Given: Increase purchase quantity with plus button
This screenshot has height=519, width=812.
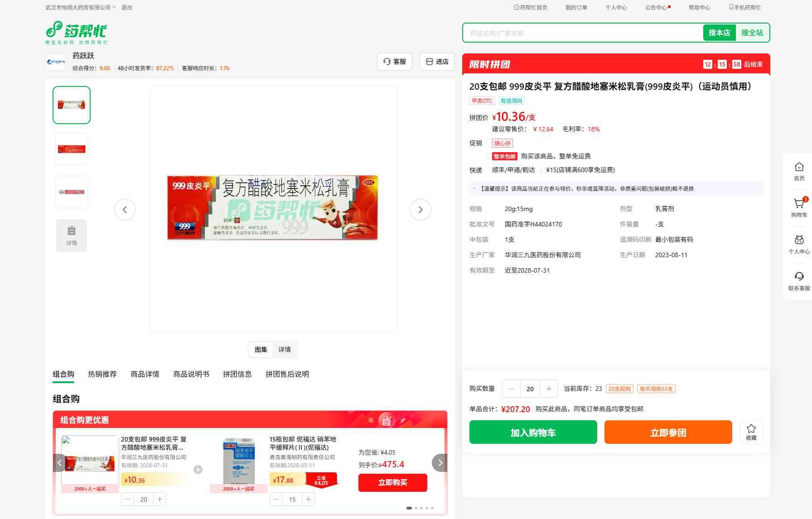Looking at the screenshot, I should click(549, 389).
